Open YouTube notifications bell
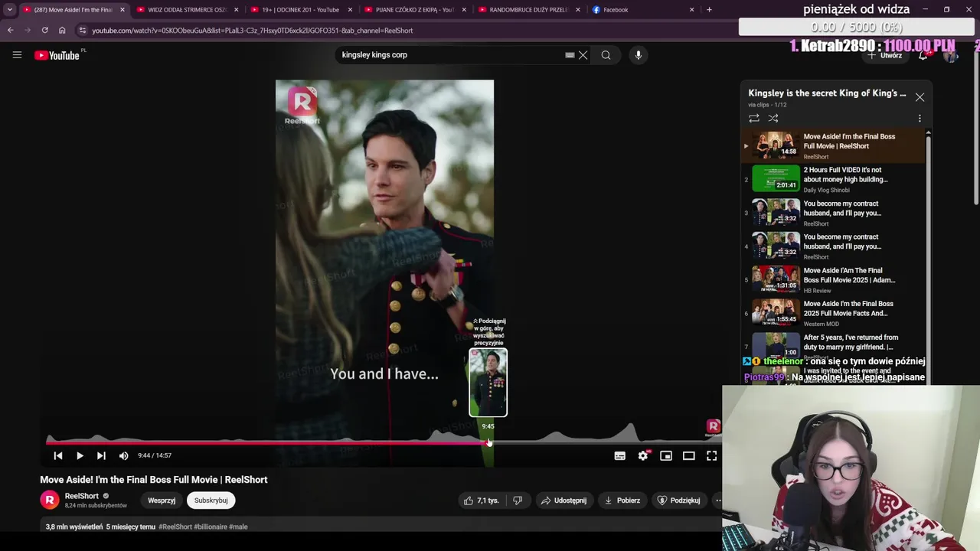 (x=923, y=55)
